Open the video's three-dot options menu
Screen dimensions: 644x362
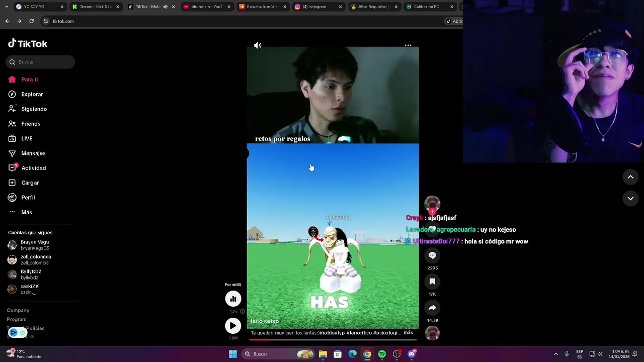coord(408,45)
